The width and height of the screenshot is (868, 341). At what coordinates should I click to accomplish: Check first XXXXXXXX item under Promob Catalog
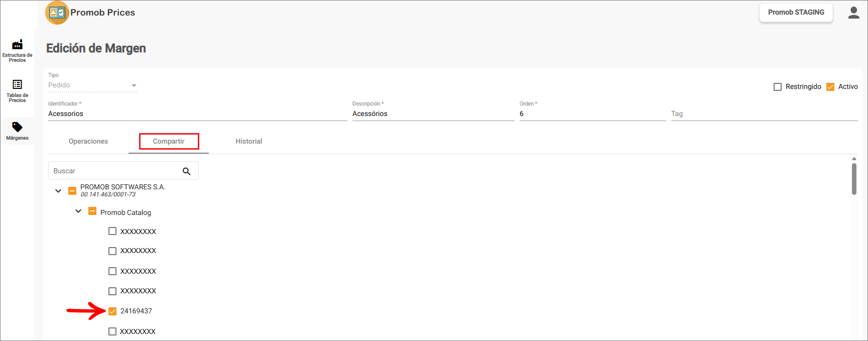coord(112,232)
